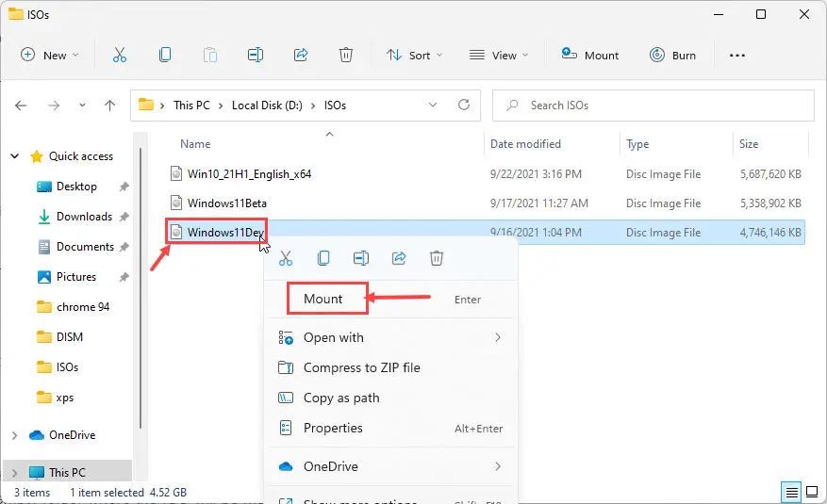
Task: Click the Share icon in the context menu
Action: pos(399,258)
